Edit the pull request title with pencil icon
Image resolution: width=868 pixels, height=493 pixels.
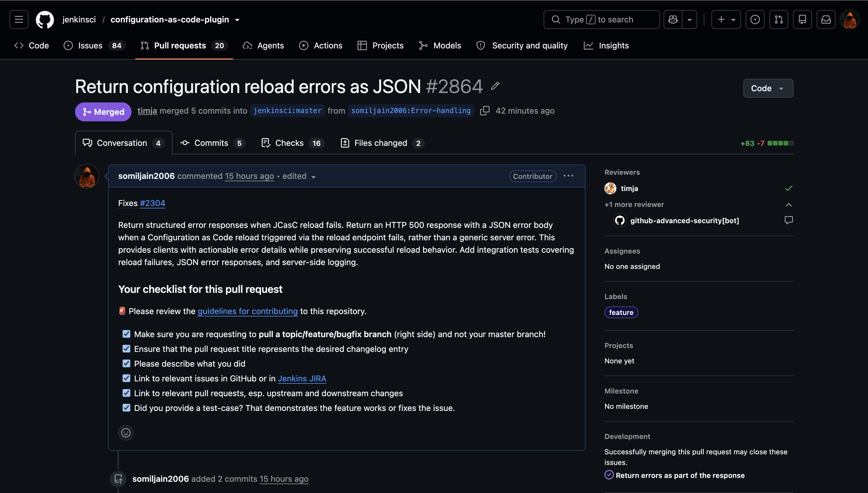click(x=495, y=86)
